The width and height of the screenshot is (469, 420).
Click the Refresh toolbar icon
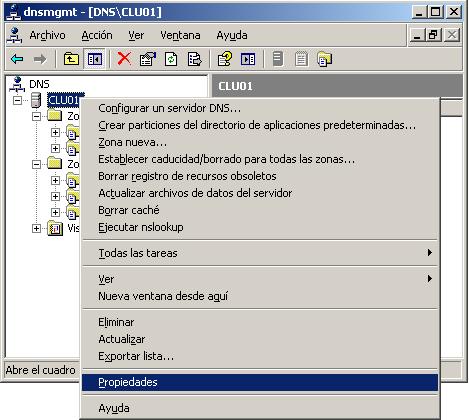pos(171,59)
